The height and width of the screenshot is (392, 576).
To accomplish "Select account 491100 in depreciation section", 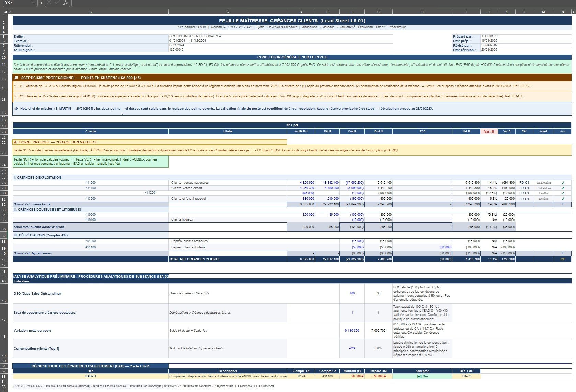I will click(91, 247).
